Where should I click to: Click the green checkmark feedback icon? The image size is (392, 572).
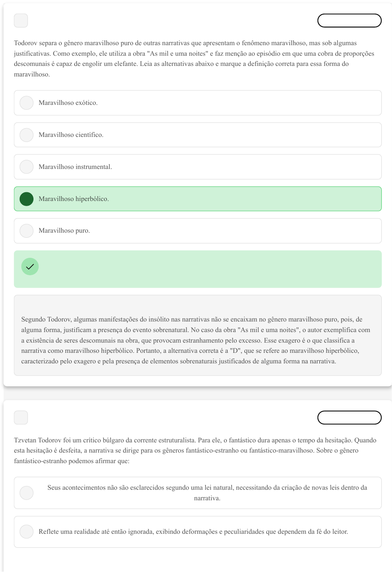point(30,267)
